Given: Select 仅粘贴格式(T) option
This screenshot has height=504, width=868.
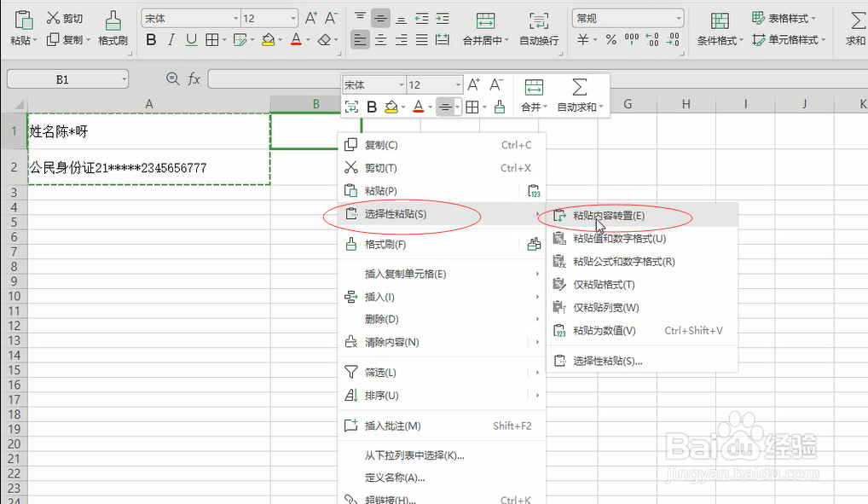Looking at the screenshot, I should 642,285.
